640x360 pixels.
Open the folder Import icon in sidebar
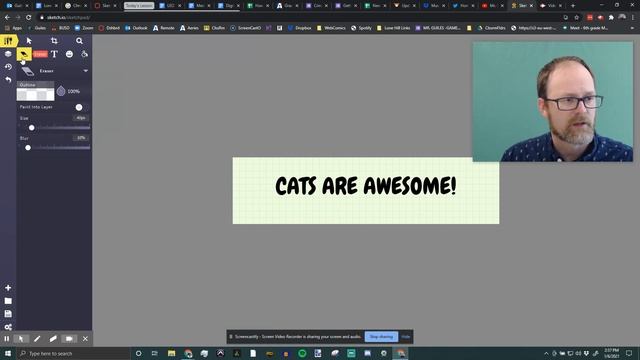click(8, 301)
